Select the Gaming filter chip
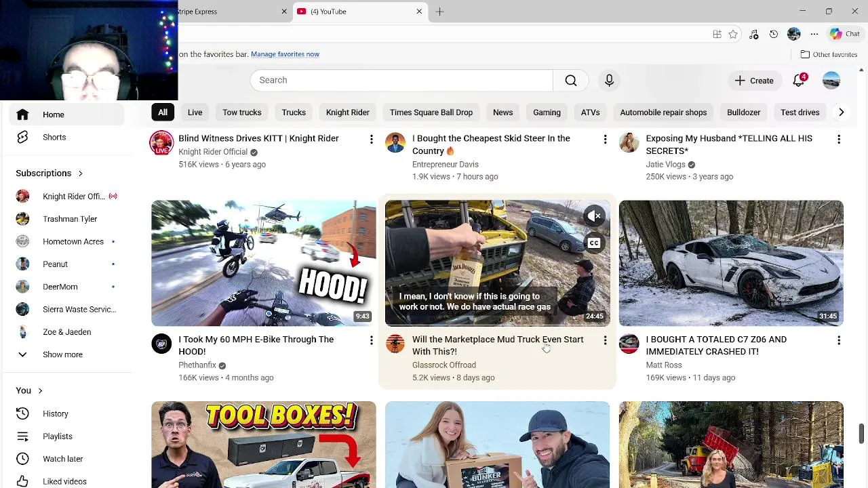This screenshot has height=488, width=868. click(547, 113)
